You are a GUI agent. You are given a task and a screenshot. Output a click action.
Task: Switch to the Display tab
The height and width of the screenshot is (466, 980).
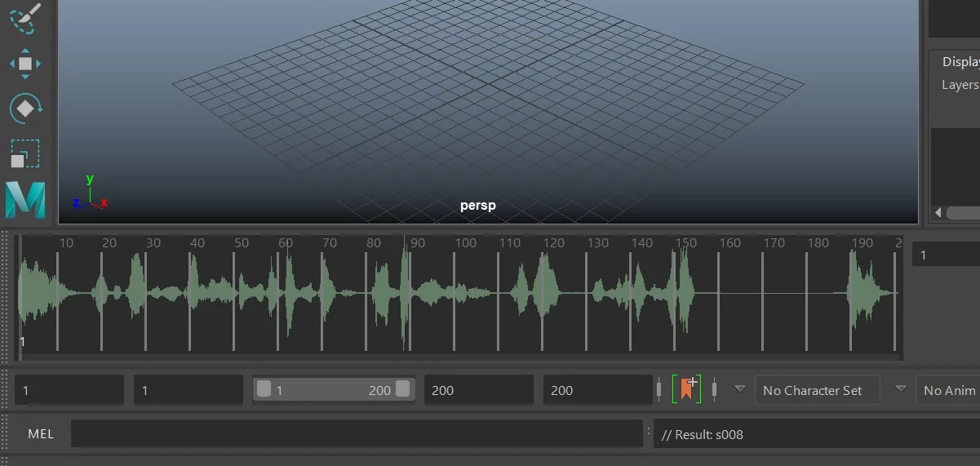[x=960, y=62]
